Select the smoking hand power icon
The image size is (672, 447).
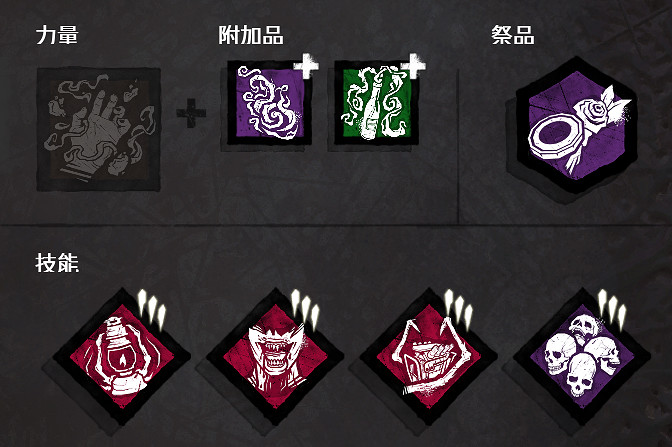tap(99, 129)
